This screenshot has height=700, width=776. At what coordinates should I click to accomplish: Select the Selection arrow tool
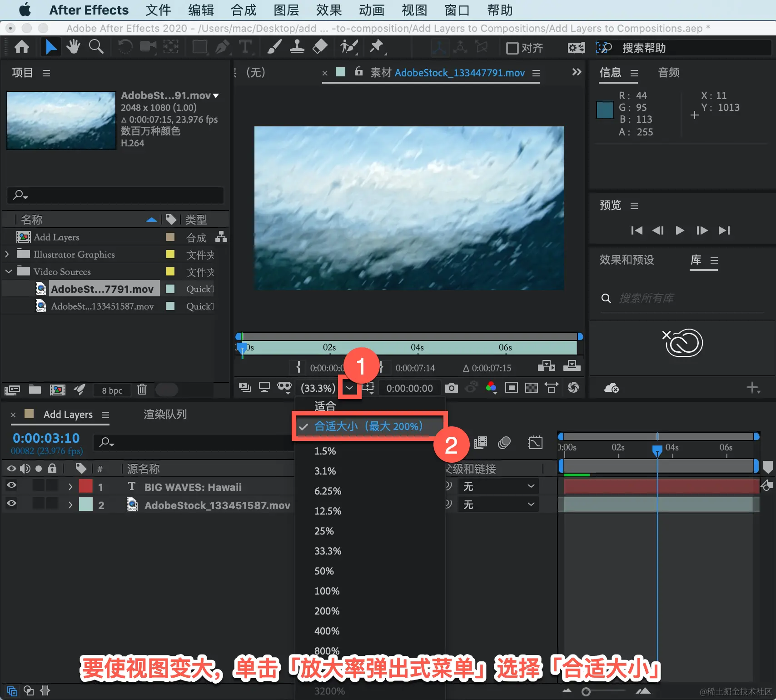coord(51,47)
